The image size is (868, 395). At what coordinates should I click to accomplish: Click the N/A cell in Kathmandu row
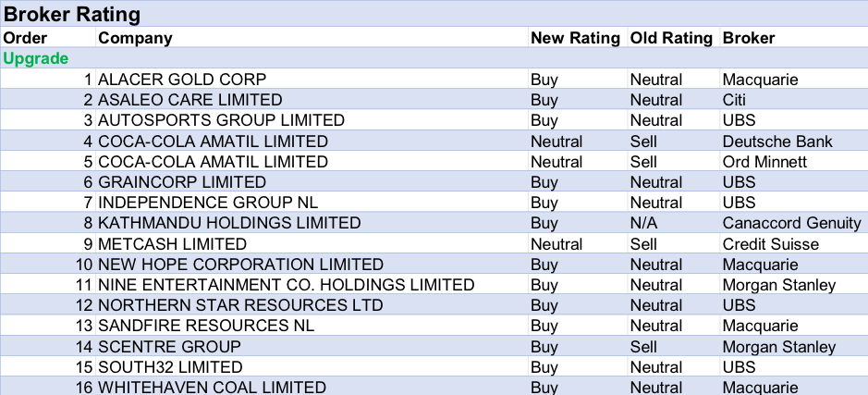[643, 223]
